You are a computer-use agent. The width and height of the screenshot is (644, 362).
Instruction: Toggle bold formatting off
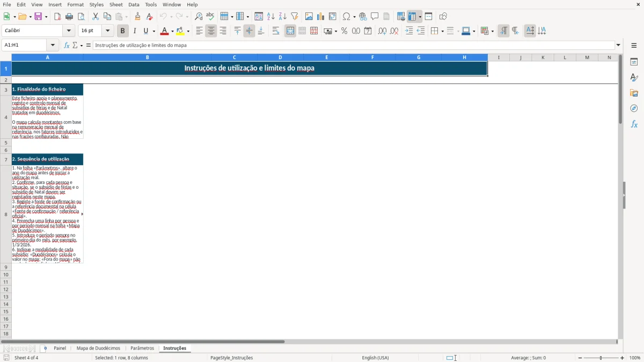(123, 31)
